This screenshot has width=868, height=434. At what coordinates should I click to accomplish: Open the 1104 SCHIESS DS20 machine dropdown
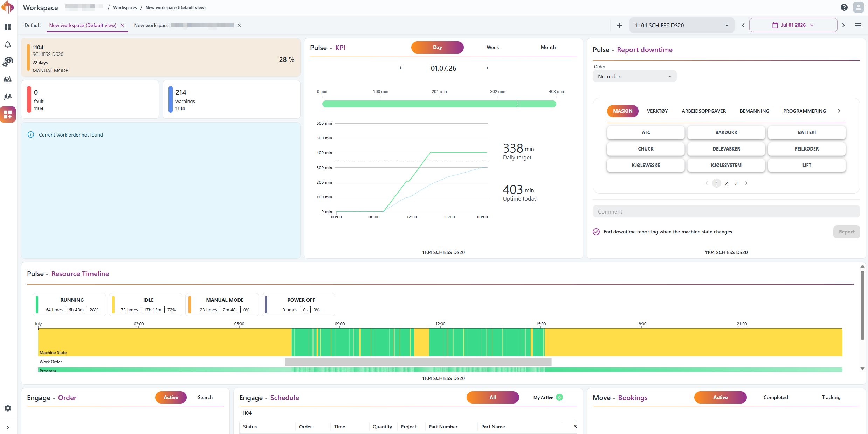coord(682,25)
